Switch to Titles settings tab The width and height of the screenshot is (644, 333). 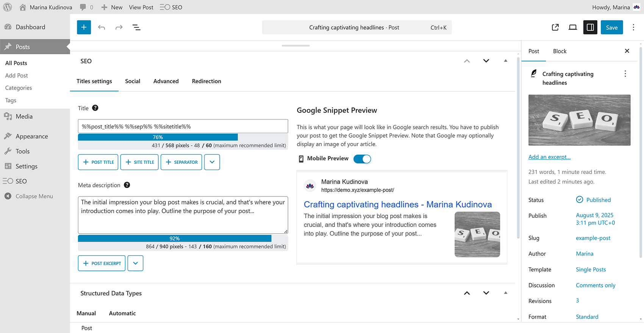(94, 81)
